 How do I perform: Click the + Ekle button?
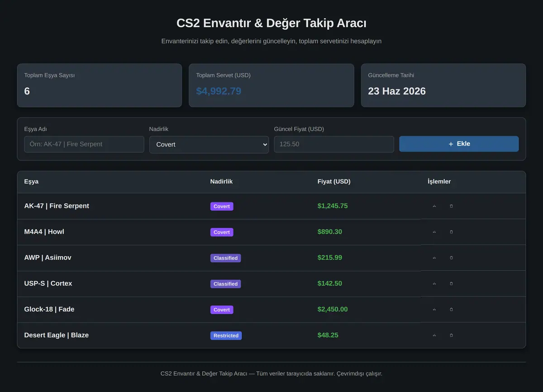click(459, 144)
